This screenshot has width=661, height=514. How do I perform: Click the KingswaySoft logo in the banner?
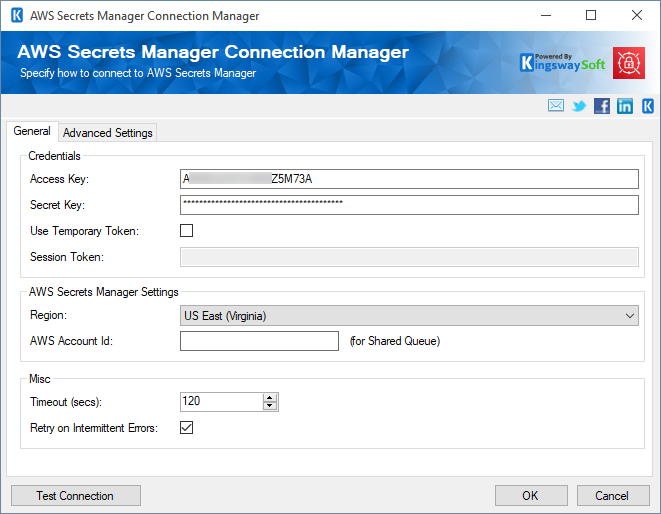563,63
